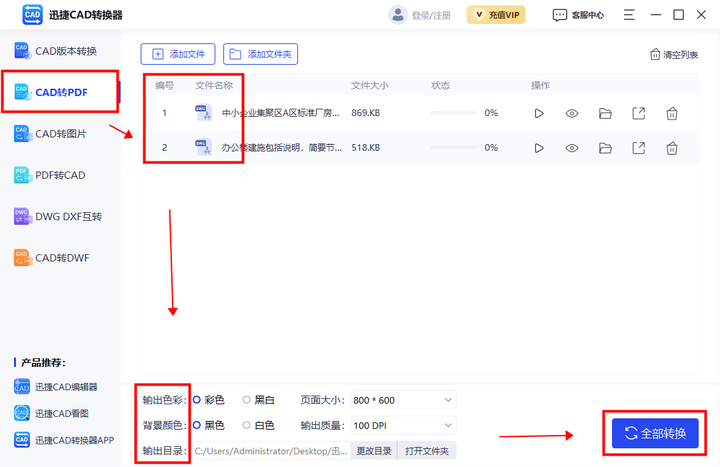Open 客服中心 customer service

click(578, 15)
